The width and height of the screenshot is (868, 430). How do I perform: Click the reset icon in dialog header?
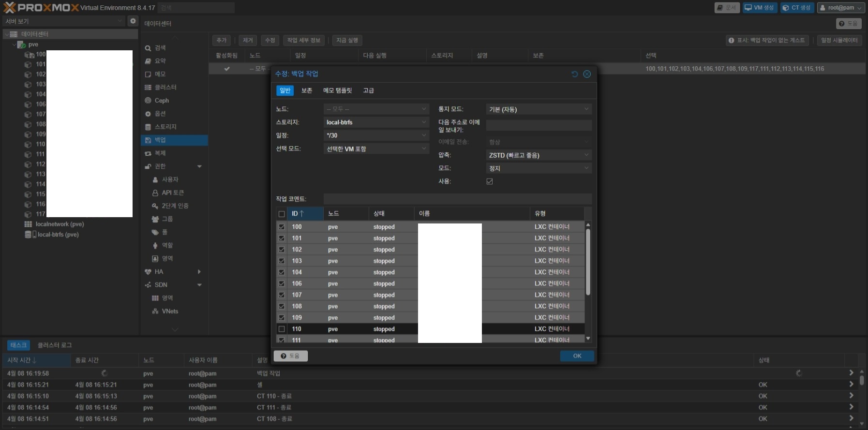coord(574,74)
